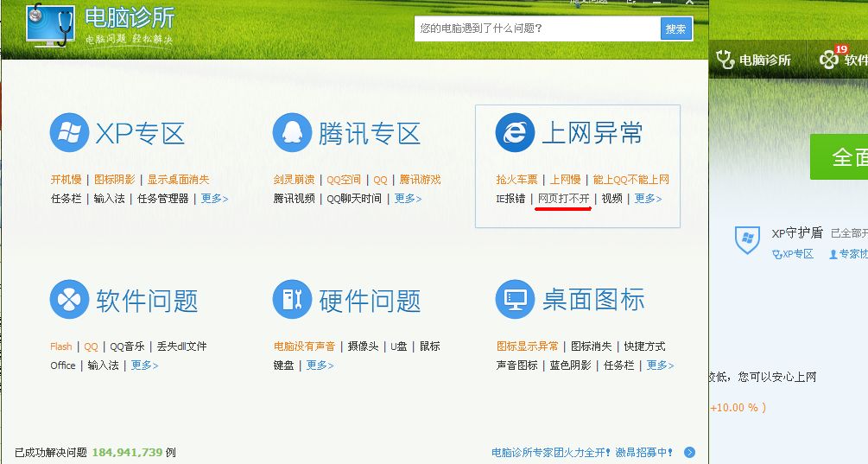This screenshot has width=868, height=464.
Task: Expand 更多 in 软件问题 section
Action: 144,365
